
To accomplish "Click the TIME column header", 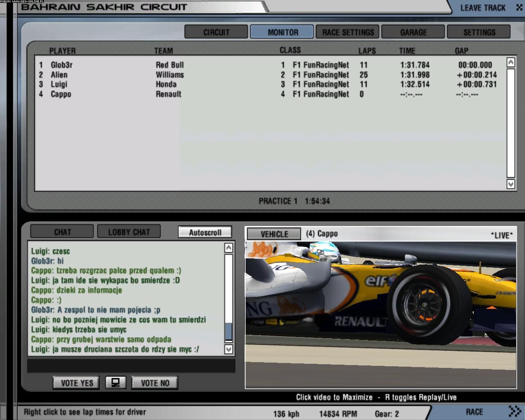I will (x=407, y=51).
